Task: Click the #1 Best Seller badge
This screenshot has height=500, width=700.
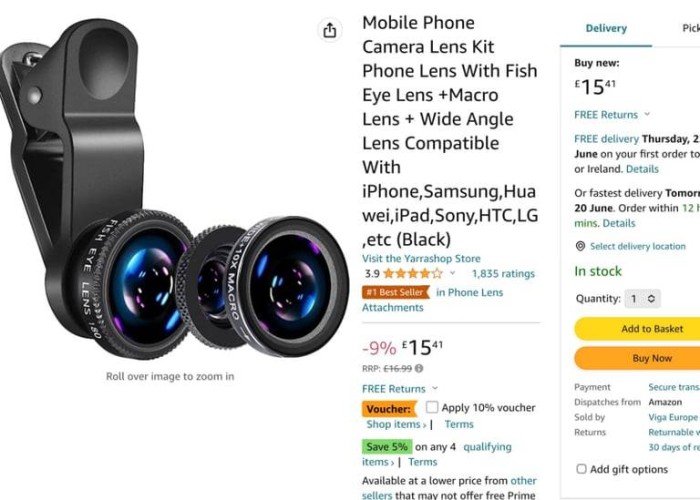Action: pos(396,292)
